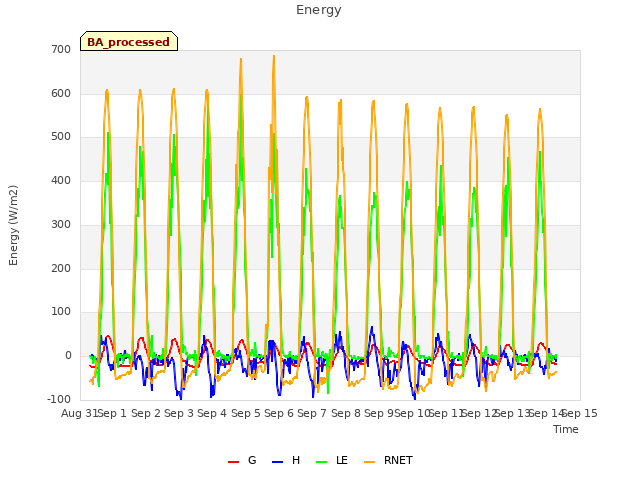
Task: Click the red G legend color marker
Action: point(233,462)
